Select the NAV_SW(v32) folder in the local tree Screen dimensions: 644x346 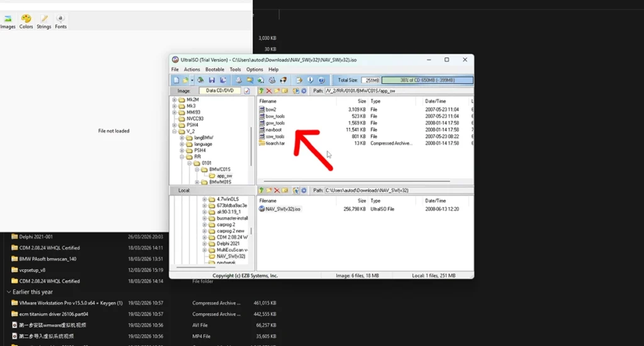tap(231, 257)
